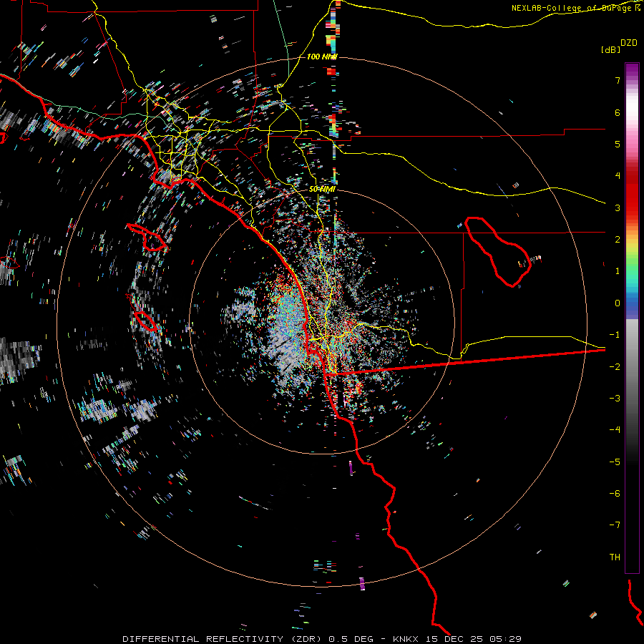Click the KNKX radar site identifier

[x=406, y=639]
